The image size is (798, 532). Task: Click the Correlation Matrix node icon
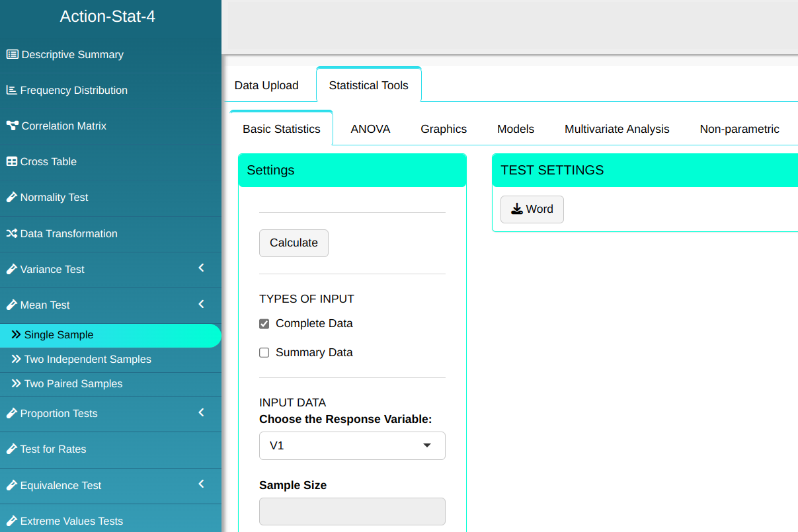pos(12,126)
